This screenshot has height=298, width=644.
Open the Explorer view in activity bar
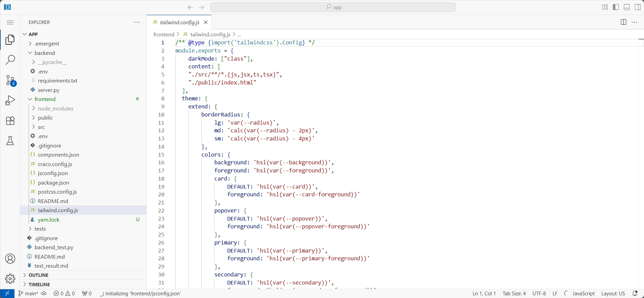[10, 40]
